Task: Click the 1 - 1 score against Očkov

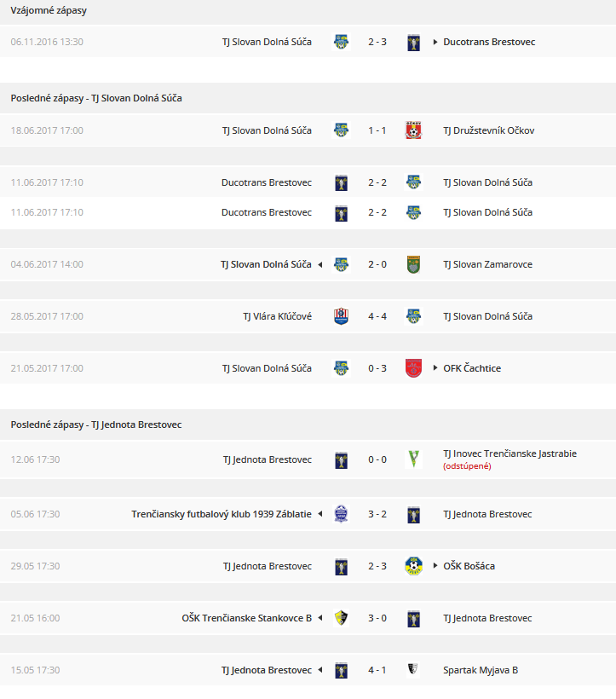Action: coord(377,130)
